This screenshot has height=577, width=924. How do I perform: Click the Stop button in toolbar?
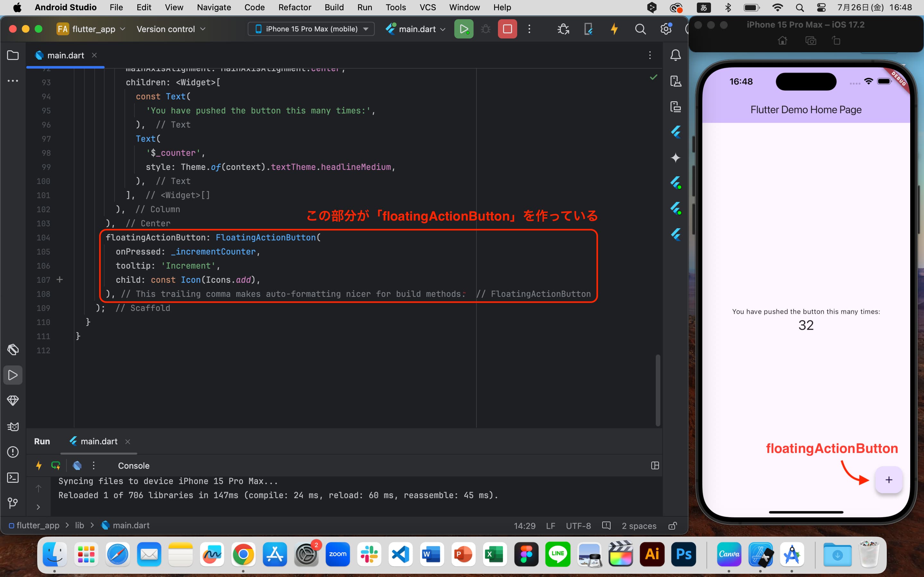coord(508,29)
